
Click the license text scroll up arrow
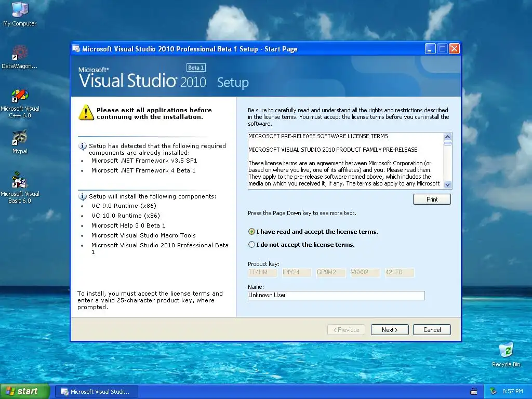[447, 137]
